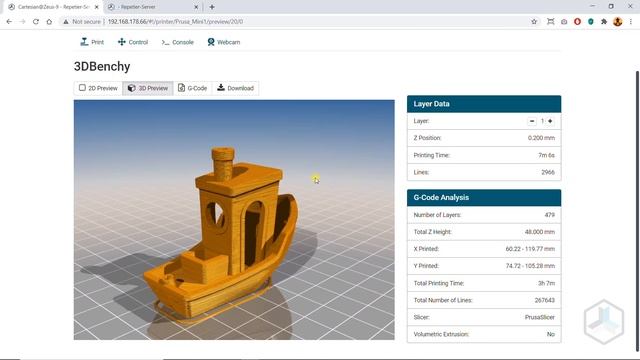Click the Volumetric Extrusion value No
The width and height of the screenshot is (640, 360).
coord(551,334)
